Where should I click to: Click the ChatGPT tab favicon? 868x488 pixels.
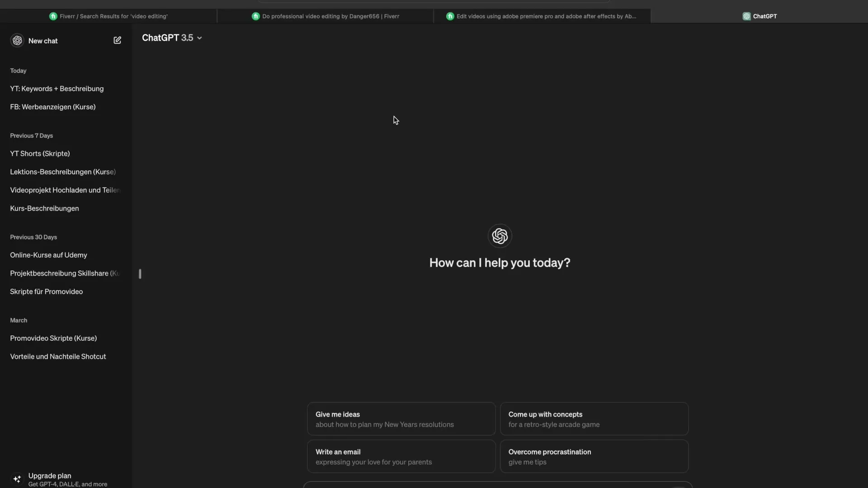point(746,16)
